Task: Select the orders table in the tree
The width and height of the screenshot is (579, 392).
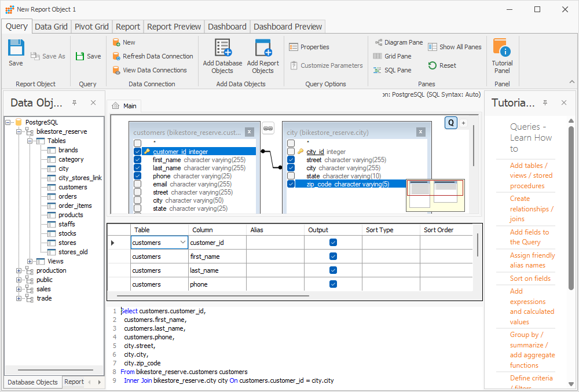Action: coord(67,196)
